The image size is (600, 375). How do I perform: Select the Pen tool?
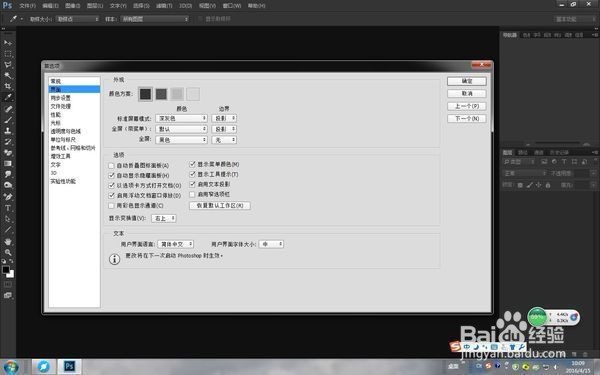pos(8,197)
